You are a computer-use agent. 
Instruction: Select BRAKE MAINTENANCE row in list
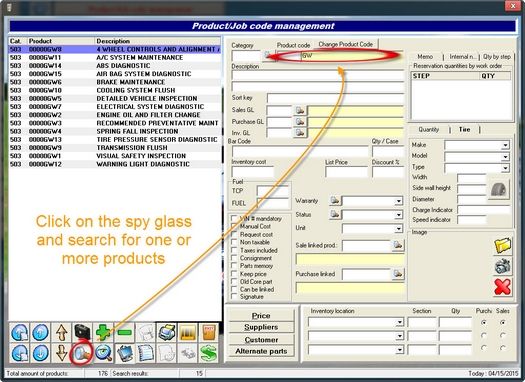tap(115, 82)
